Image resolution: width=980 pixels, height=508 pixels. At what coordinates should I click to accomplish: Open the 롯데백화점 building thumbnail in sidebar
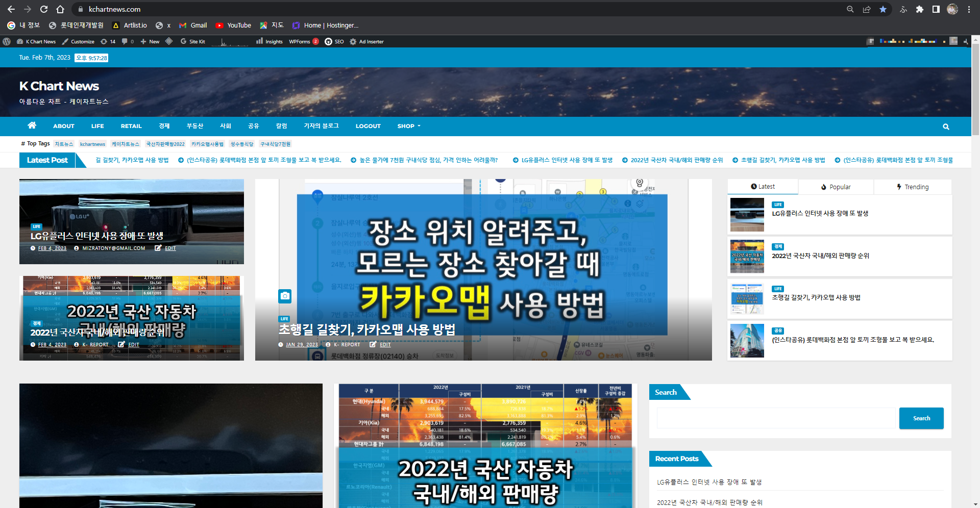click(x=747, y=341)
